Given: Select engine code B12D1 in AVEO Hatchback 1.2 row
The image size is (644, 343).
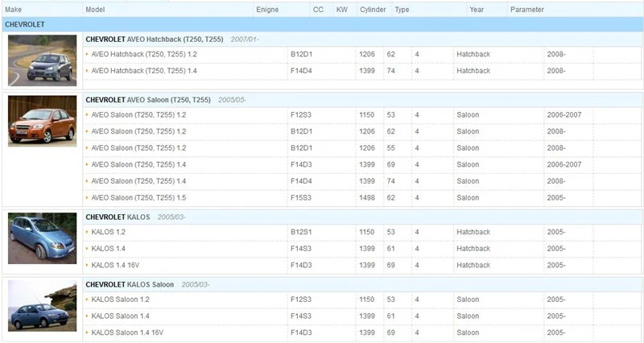Looking at the screenshot, I should [x=301, y=54].
